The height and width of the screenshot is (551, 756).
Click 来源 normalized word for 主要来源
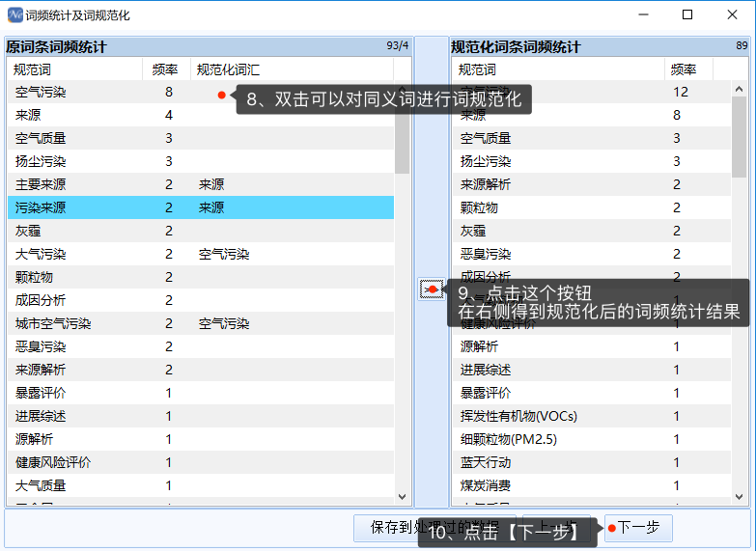click(211, 184)
